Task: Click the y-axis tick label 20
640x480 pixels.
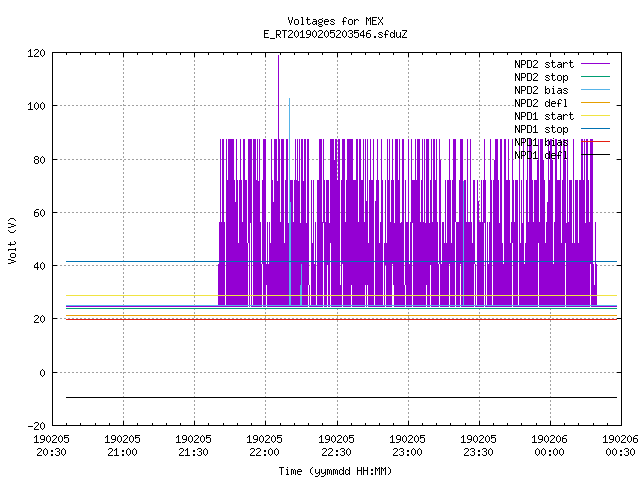Action: [x=39, y=319]
